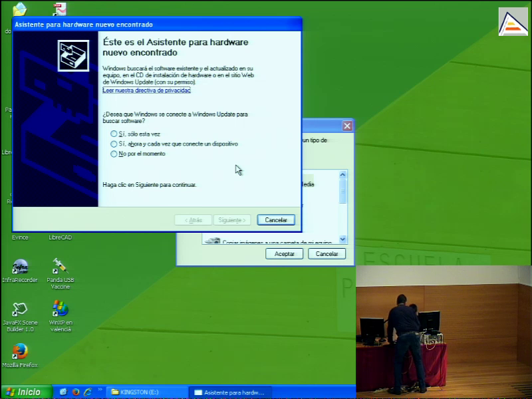Screen dimensions: 532x399
Task: Click Show Desktop icon in Quick Launch
Action: (x=63, y=392)
